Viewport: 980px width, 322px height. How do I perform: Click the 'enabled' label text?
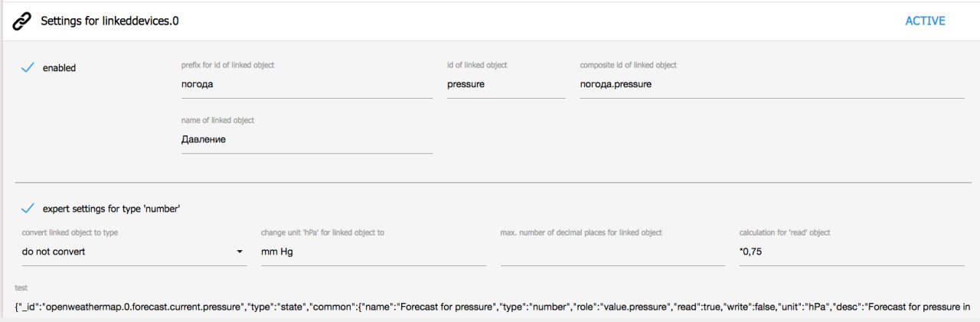click(x=59, y=68)
